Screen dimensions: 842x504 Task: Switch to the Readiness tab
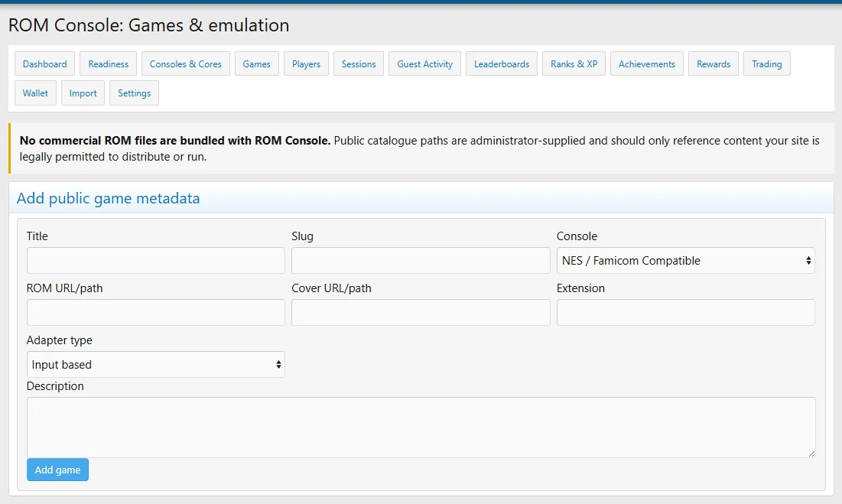click(x=109, y=64)
